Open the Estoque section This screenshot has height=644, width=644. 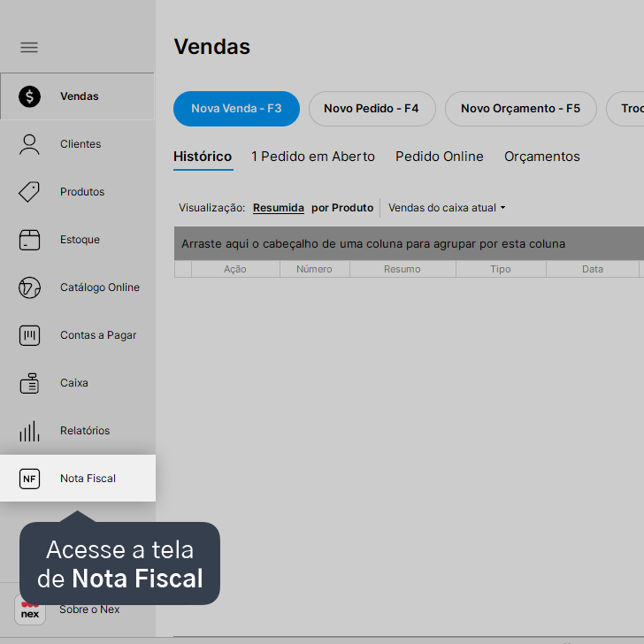77,240
